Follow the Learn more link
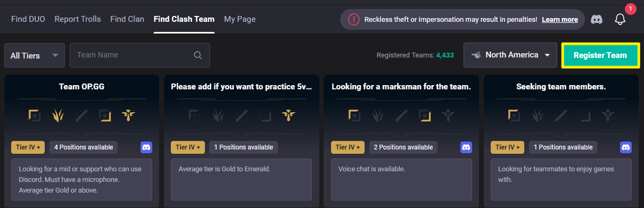The width and height of the screenshot is (644, 208). tap(560, 19)
